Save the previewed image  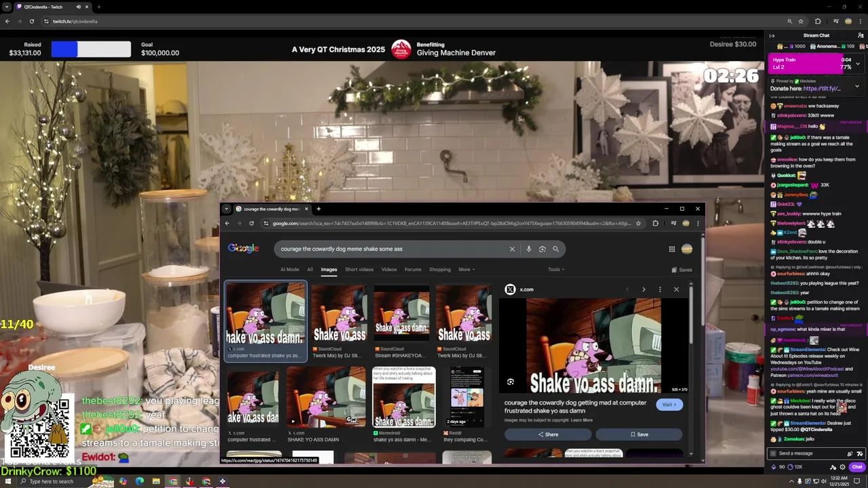(639, 434)
